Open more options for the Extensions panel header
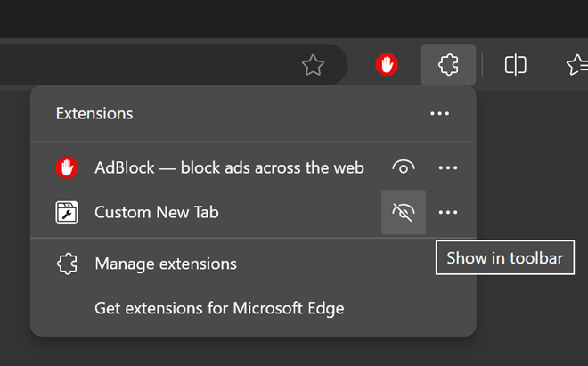The height and width of the screenshot is (366, 588). (x=439, y=113)
